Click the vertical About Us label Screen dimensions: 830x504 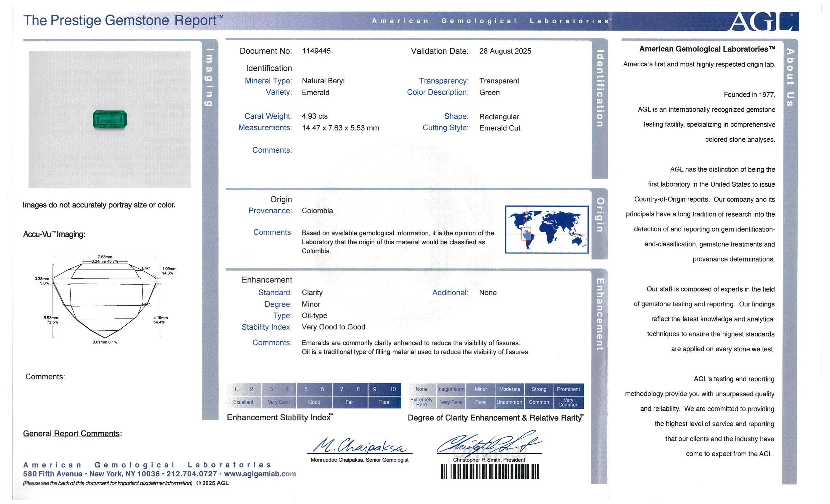790,77
